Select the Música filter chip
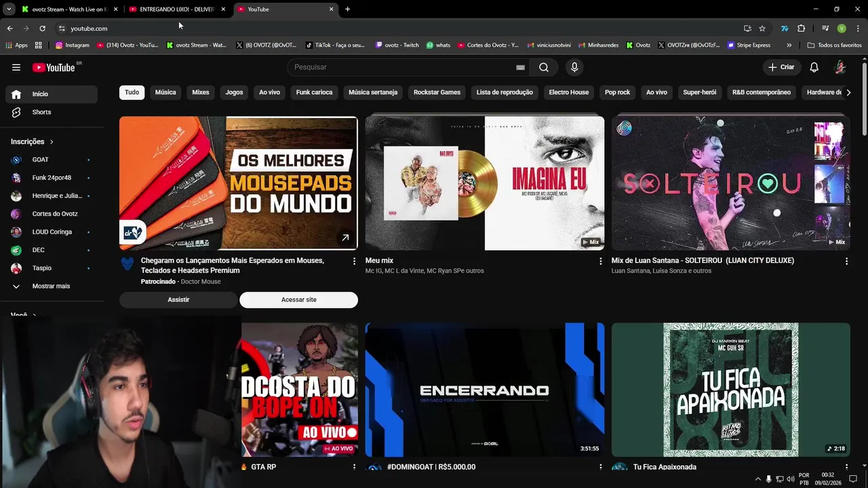 pos(165,92)
